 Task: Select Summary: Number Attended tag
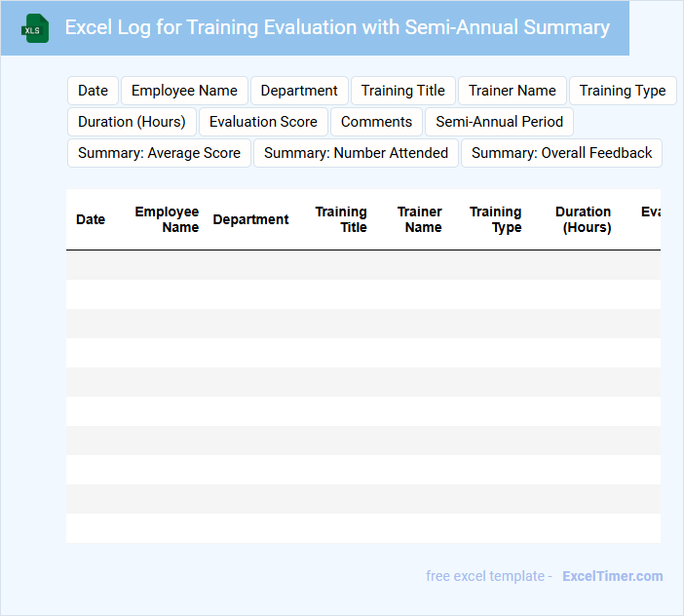coord(356,153)
